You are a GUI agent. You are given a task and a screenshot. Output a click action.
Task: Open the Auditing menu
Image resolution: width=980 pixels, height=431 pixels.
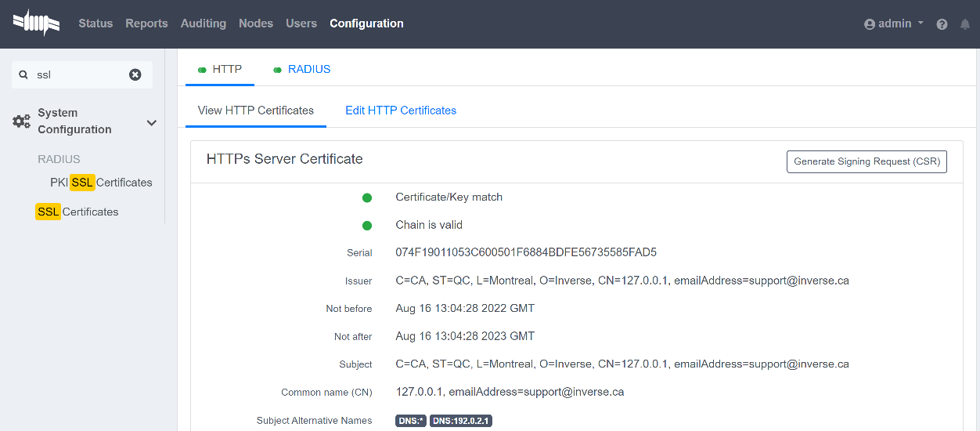203,24
